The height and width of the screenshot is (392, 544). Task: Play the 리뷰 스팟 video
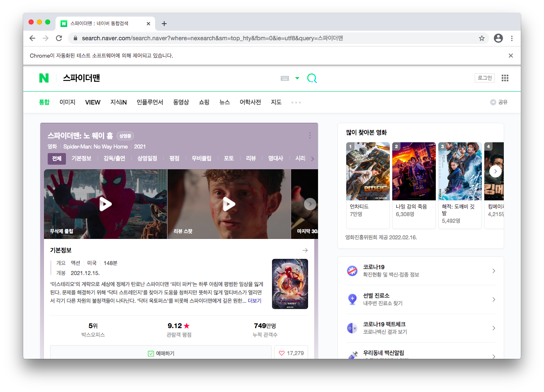pos(229,204)
